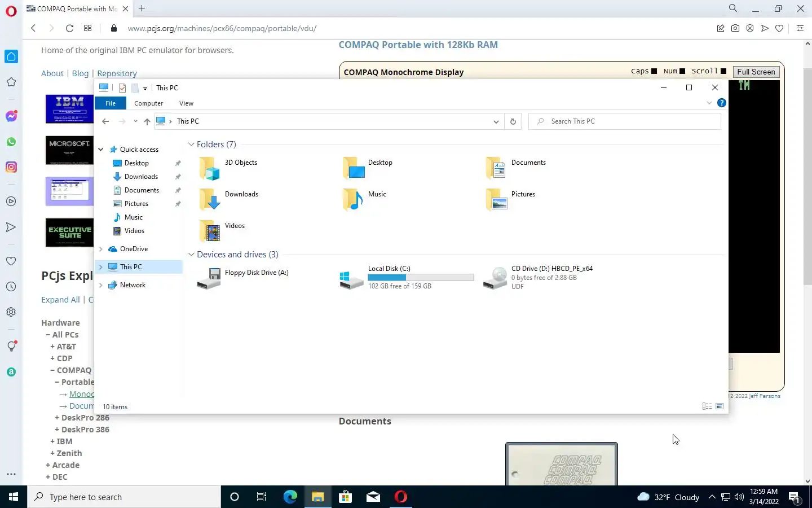Open the Documents folder in Folders group
This screenshot has height=508, width=812.
[515, 168]
